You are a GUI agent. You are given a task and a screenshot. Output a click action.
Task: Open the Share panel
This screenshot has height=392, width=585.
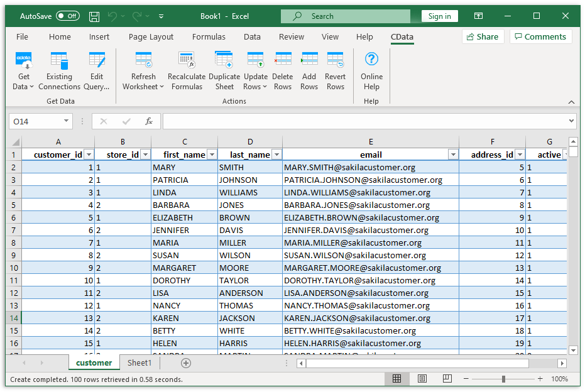point(483,36)
